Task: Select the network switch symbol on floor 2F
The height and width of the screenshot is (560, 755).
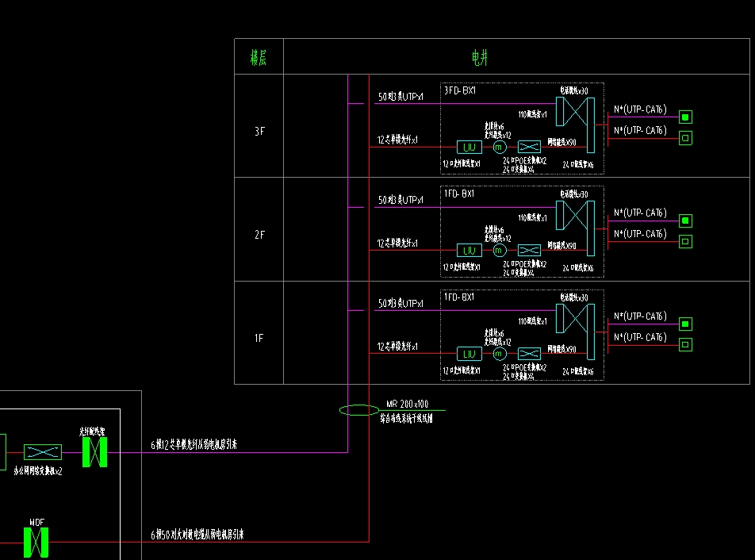Action: tap(529, 251)
